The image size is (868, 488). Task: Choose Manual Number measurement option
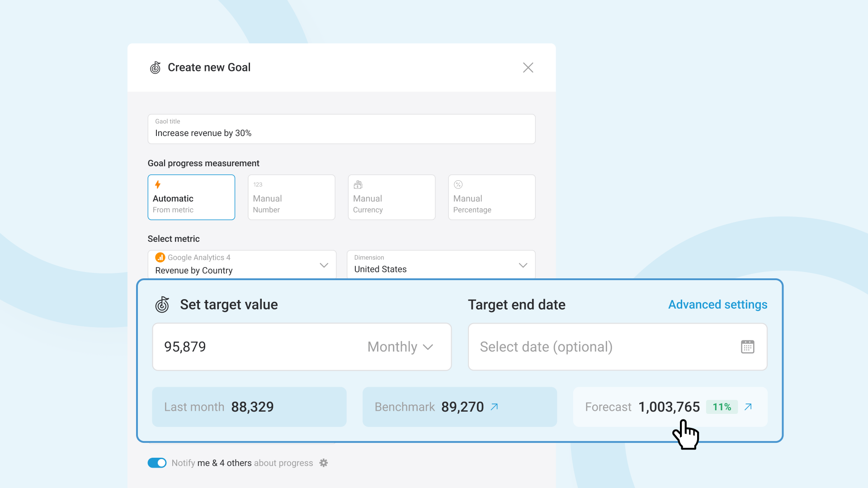pos(291,197)
